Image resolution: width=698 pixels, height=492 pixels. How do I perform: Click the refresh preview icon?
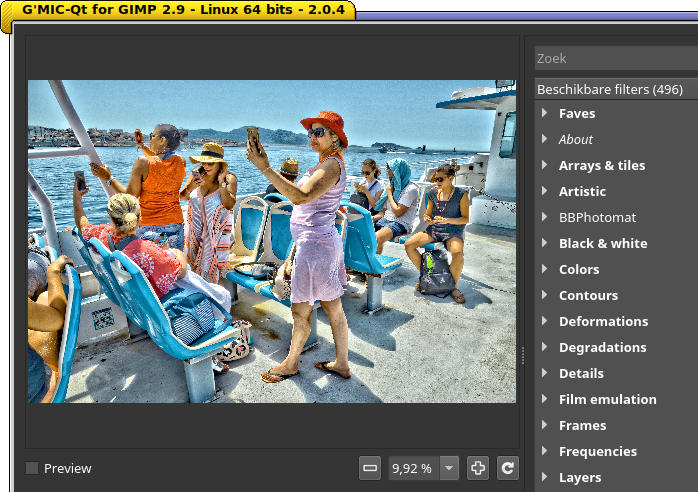click(508, 468)
